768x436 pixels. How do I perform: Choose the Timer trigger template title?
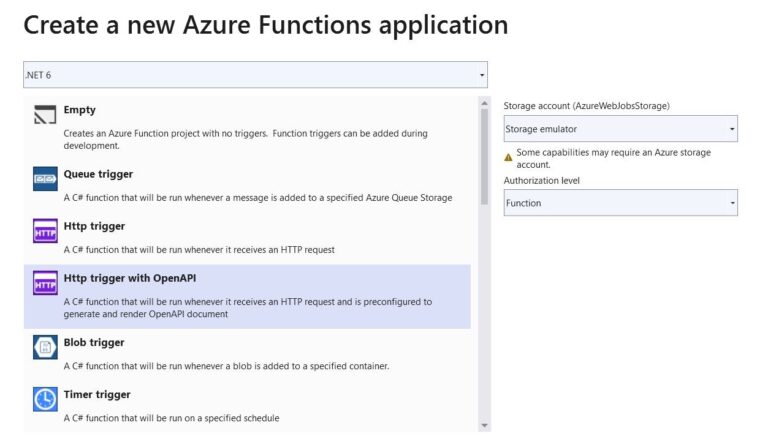click(97, 394)
